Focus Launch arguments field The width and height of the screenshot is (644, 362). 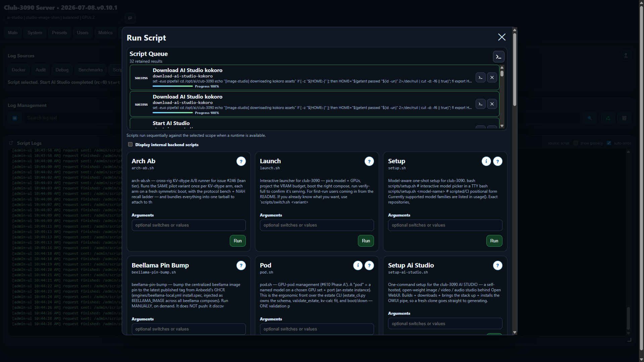tap(317, 225)
